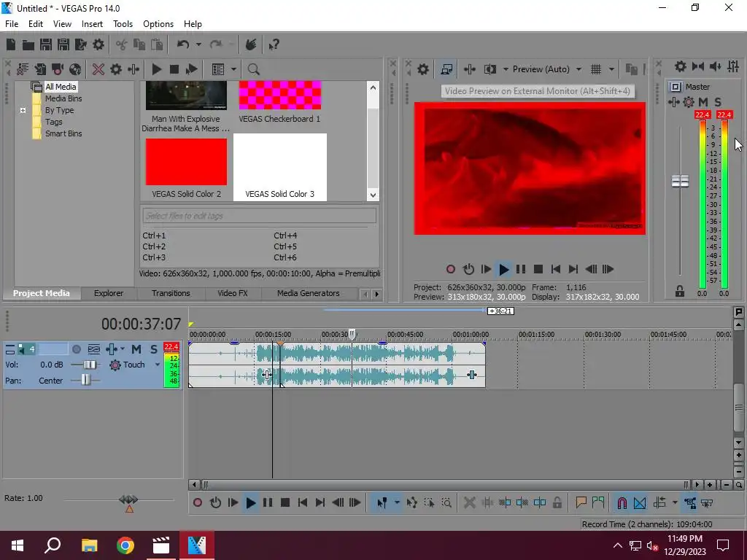Toggle Loop Playback in timeline transport
Image resolution: width=747 pixels, height=560 pixels.
click(215, 503)
